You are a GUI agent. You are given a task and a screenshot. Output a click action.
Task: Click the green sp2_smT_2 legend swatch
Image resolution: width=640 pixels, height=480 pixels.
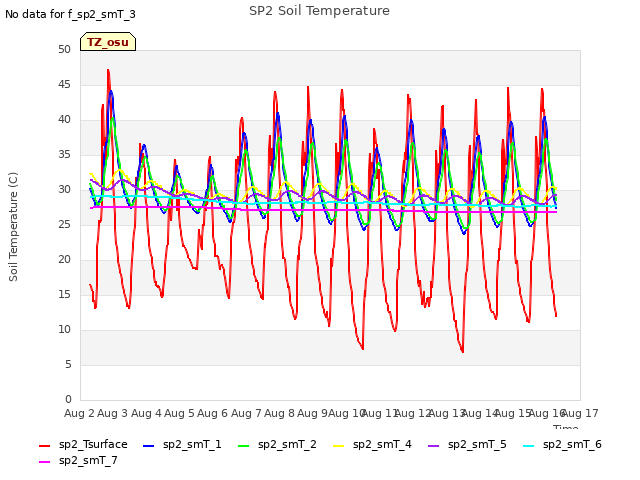coord(243,446)
